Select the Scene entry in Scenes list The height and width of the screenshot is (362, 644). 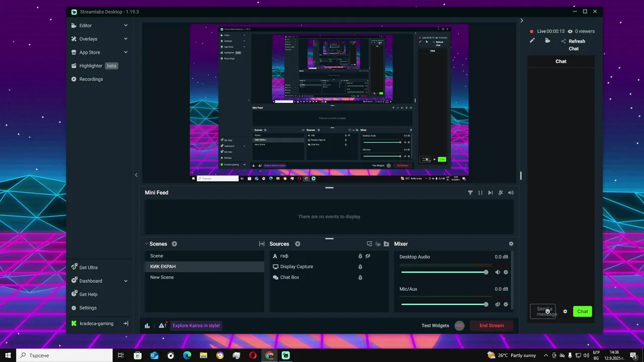(204, 256)
